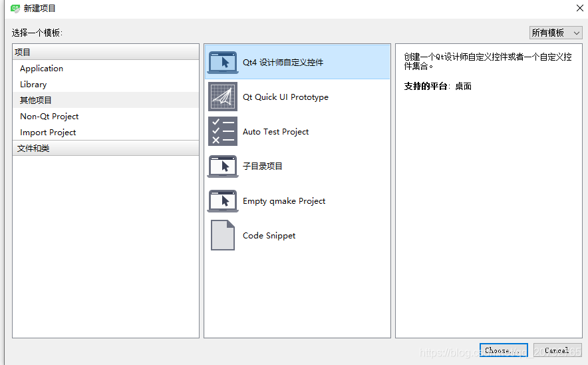Select Empty qmake Project label
The height and width of the screenshot is (365, 588).
284,201
